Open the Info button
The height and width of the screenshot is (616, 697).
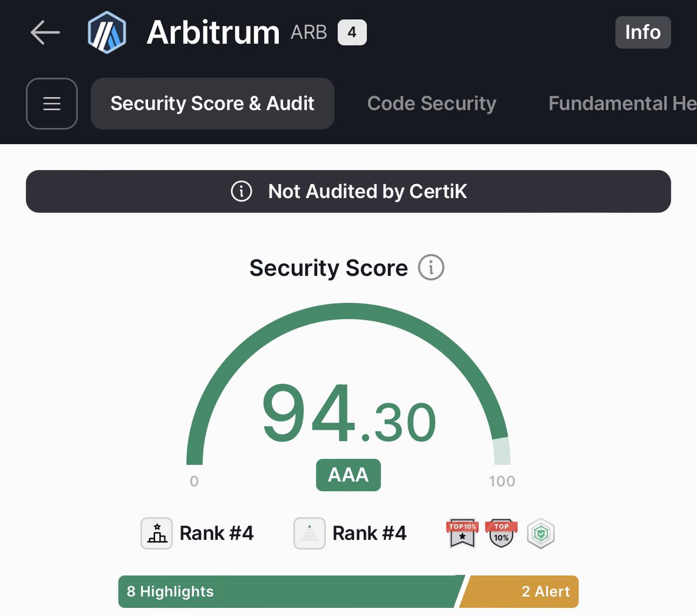(x=643, y=33)
